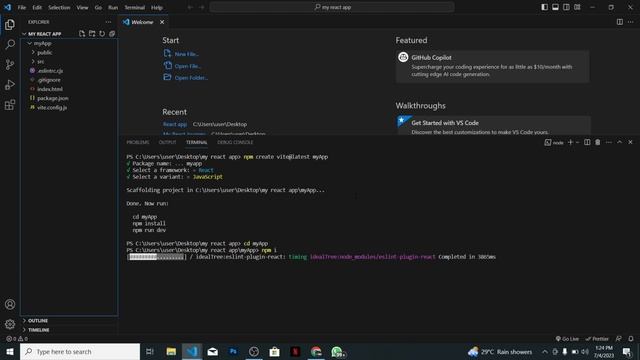
Task: Close the Welcome tab
Action: pos(162,22)
